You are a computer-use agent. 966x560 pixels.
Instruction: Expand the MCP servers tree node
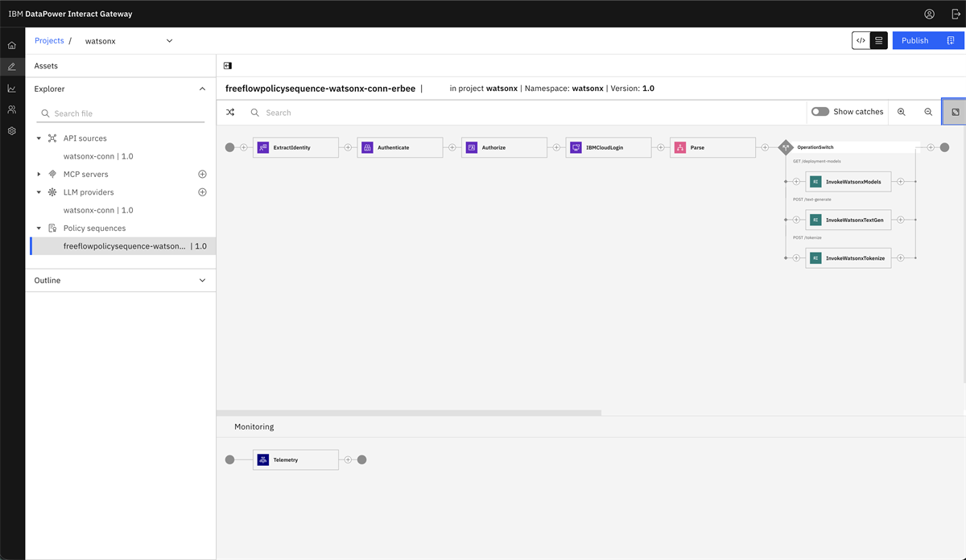coord(39,174)
